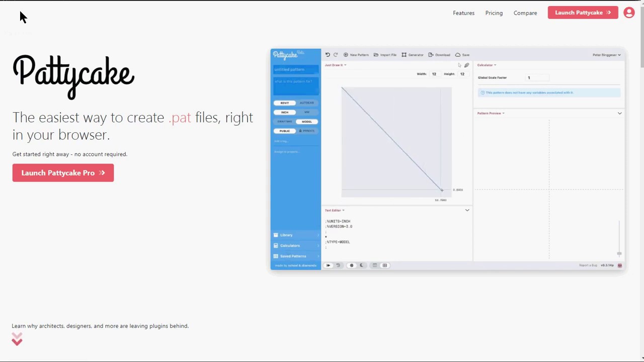644x362 pixels.
Task: Click the Generator frame icon
Action: point(404,55)
